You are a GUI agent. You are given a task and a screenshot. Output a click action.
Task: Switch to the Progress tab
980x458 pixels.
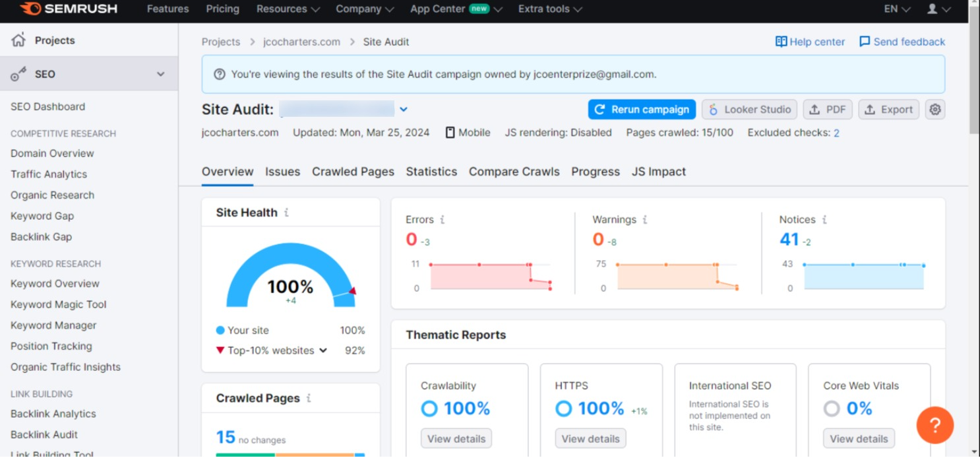(x=596, y=172)
